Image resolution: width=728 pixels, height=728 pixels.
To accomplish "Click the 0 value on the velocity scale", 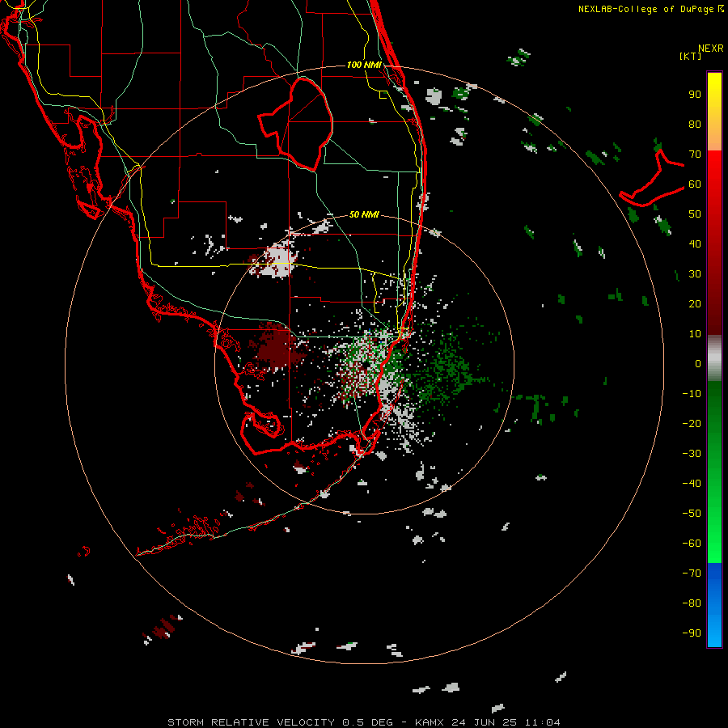I will tap(698, 363).
